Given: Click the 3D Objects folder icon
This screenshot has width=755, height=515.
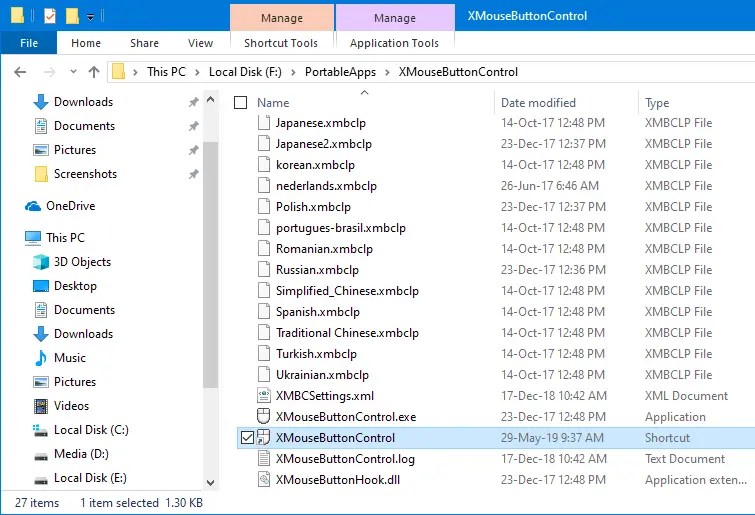Looking at the screenshot, I should pos(41,262).
